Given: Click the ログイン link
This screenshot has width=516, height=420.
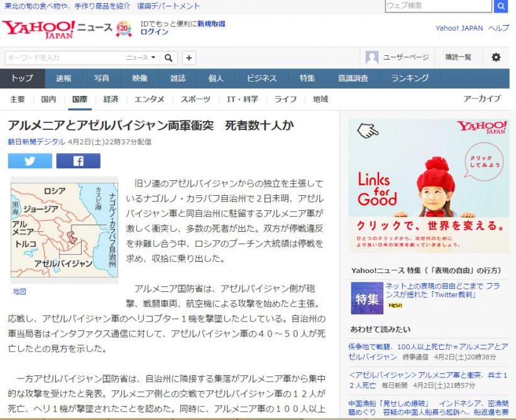Looking at the screenshot, I should click(155, 32).
